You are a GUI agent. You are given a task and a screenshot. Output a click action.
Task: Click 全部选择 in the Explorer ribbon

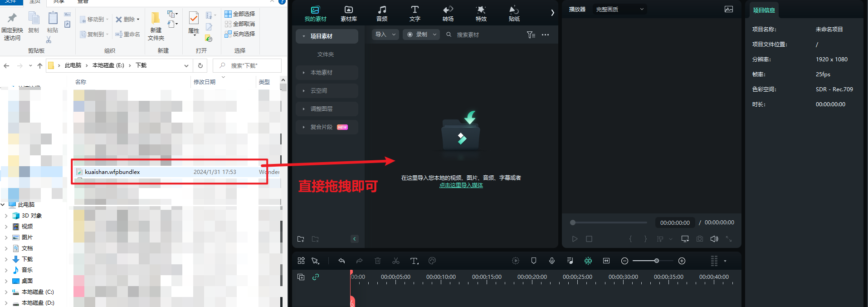(239, 14)
